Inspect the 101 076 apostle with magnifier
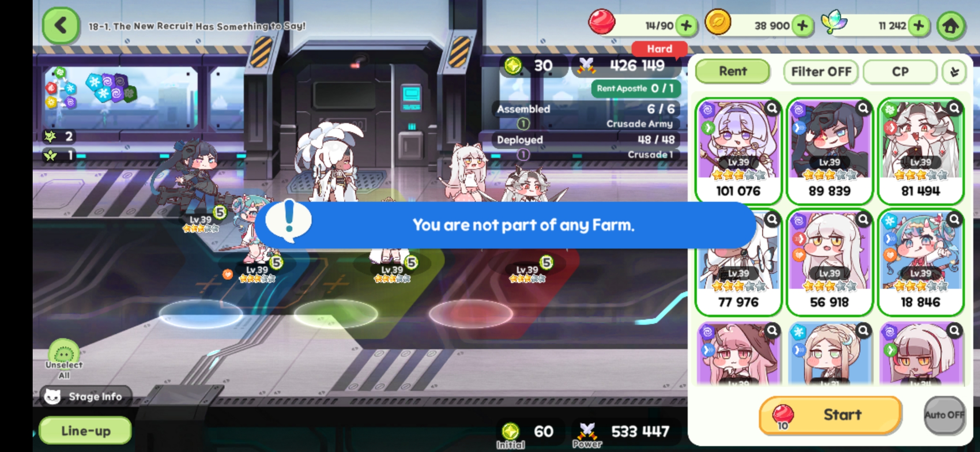The height and width of the screenshot is (452, 980). click(772, 109)
